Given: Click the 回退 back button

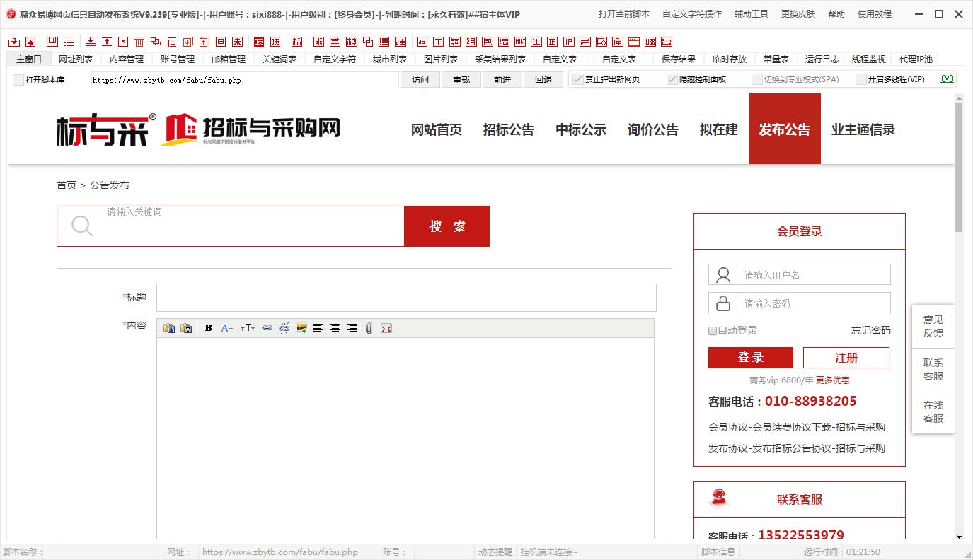Looking at the screenshot, I should click(x=543, y=80).
